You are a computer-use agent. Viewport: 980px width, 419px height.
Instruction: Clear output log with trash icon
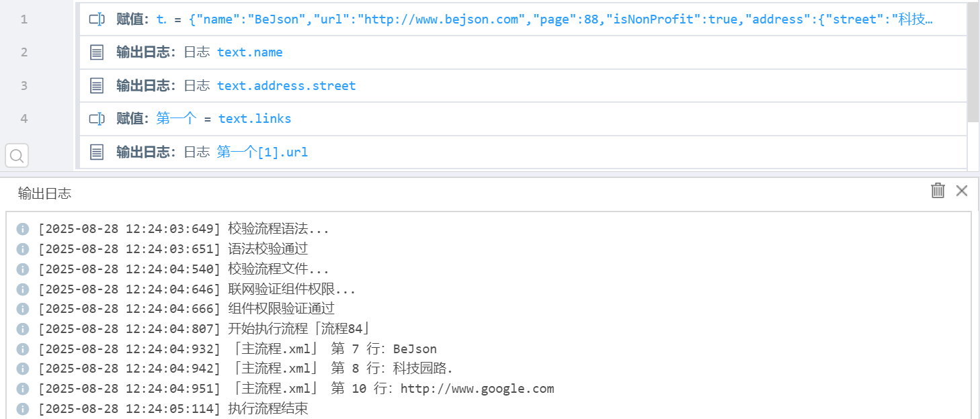click(938, 191)
